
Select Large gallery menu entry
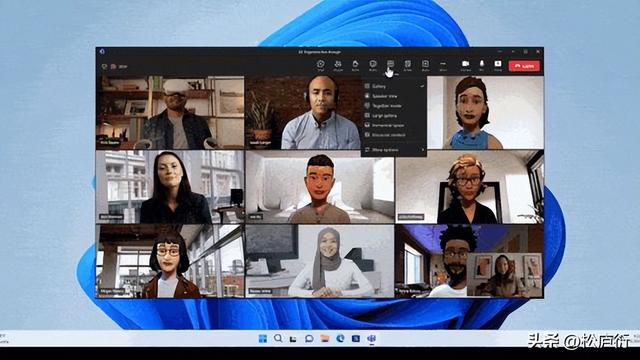click(394, 116)
